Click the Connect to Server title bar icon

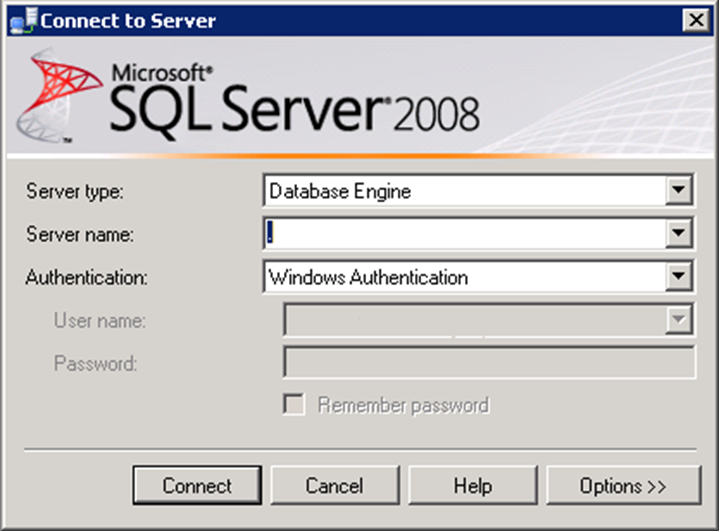23,22
